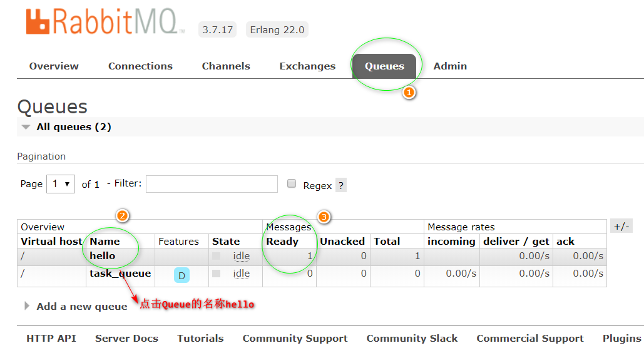
Task: Open the hello queue link
Action: point(102,255)
